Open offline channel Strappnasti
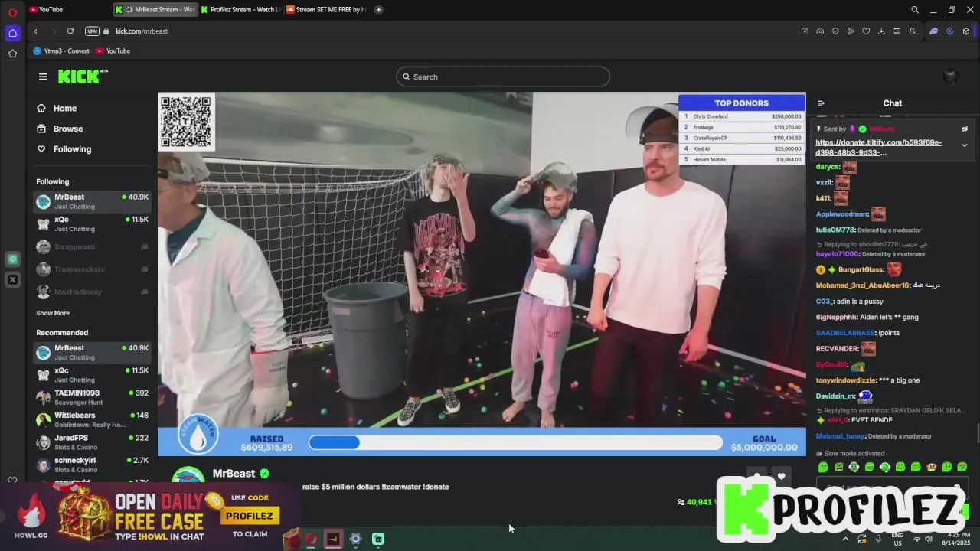 (x=92, y=247)
